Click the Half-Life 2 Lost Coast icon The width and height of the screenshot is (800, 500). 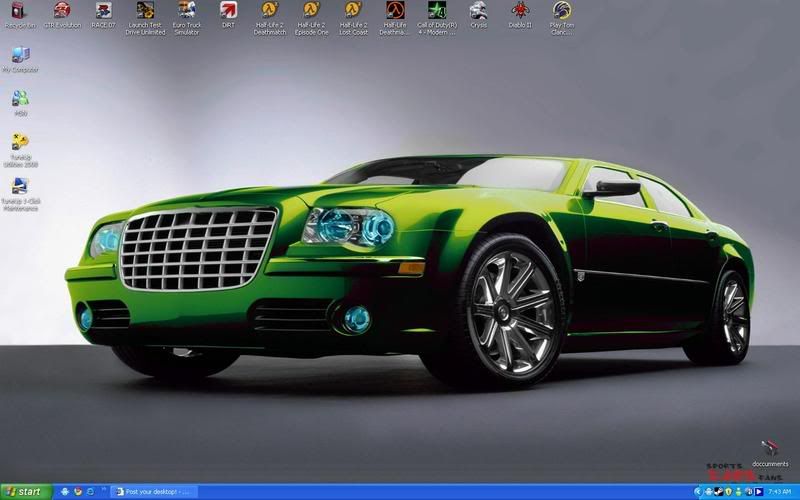(x=353, y=13)
